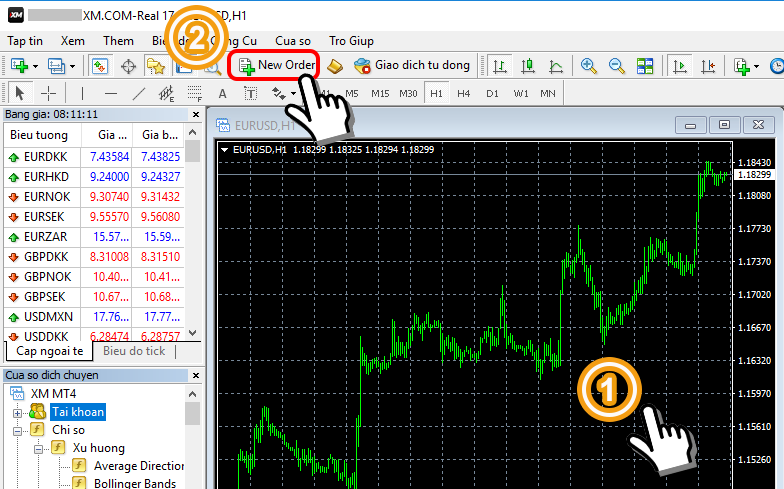This screenshot has width=784, height=489.
Task: Switch to Cap ngoai te tab
Action: tap(50, 351)
